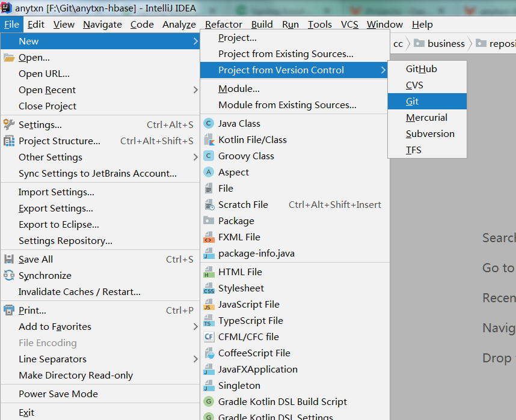Expand the Open Recent submenu arrow
Viewport: 516px width, 420px height.
click(x=195, y=90)
